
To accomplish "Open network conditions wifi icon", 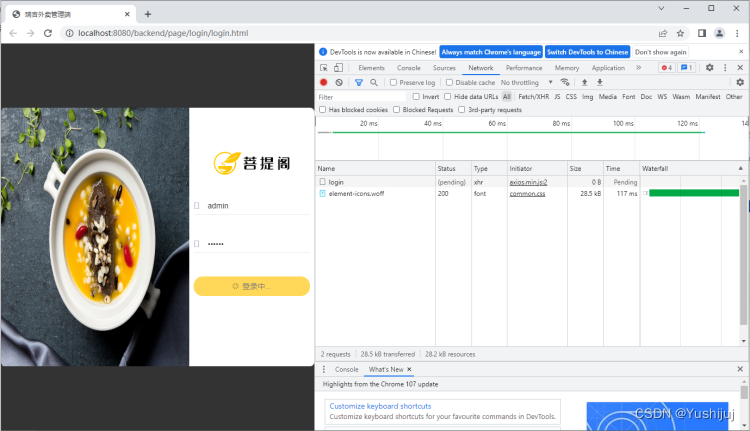I will [565, 82].
